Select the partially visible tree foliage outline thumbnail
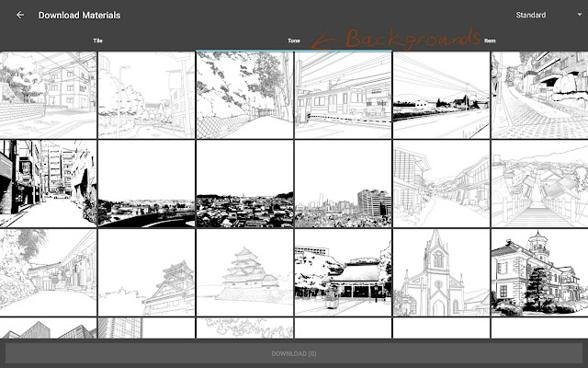 (x=244, y=328)
